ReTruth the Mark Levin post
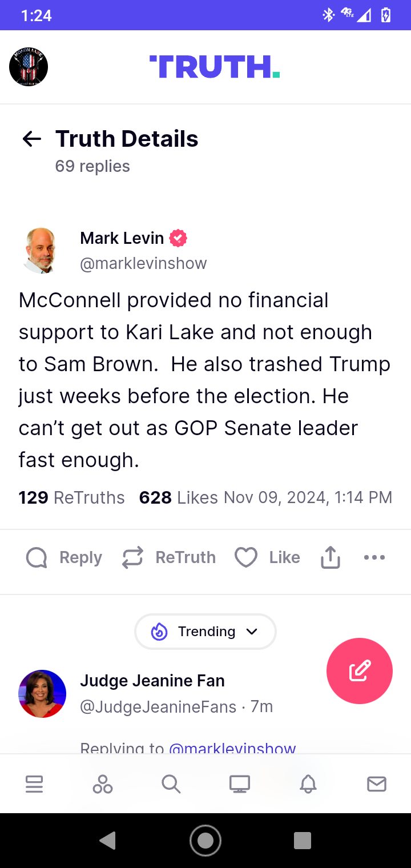The width and height of the screenshot is (411, 868). [169, 557]
